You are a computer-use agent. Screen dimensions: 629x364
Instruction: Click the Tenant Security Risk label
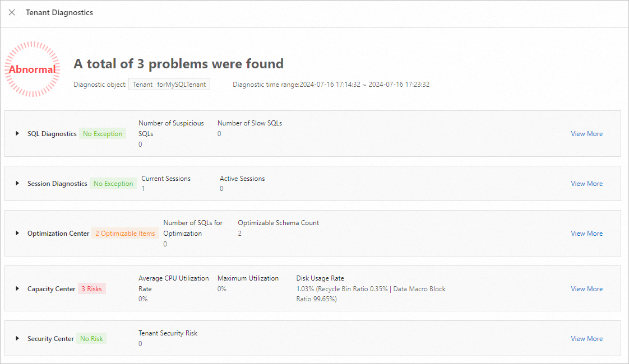pos(168,333)
